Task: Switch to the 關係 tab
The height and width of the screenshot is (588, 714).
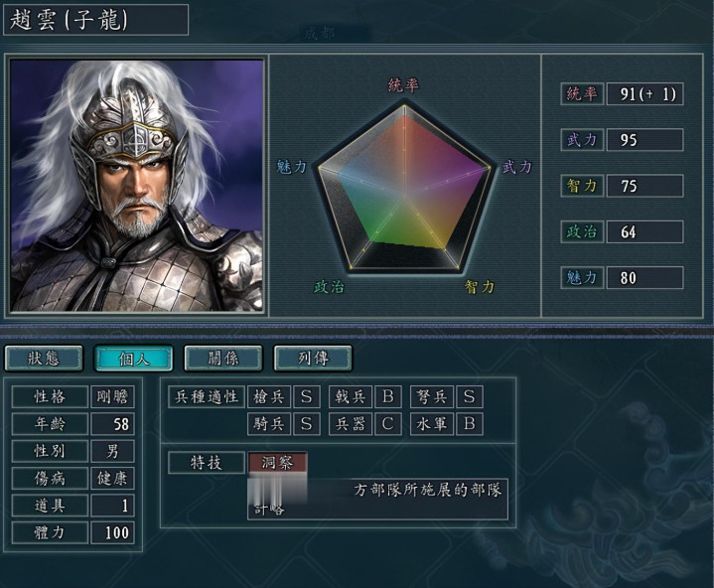Action: (223, 358)
